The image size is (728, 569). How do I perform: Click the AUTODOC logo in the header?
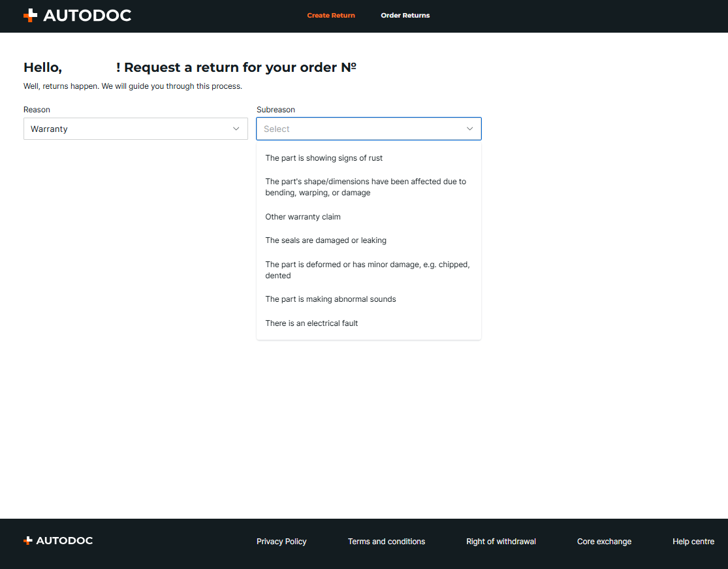77,16
